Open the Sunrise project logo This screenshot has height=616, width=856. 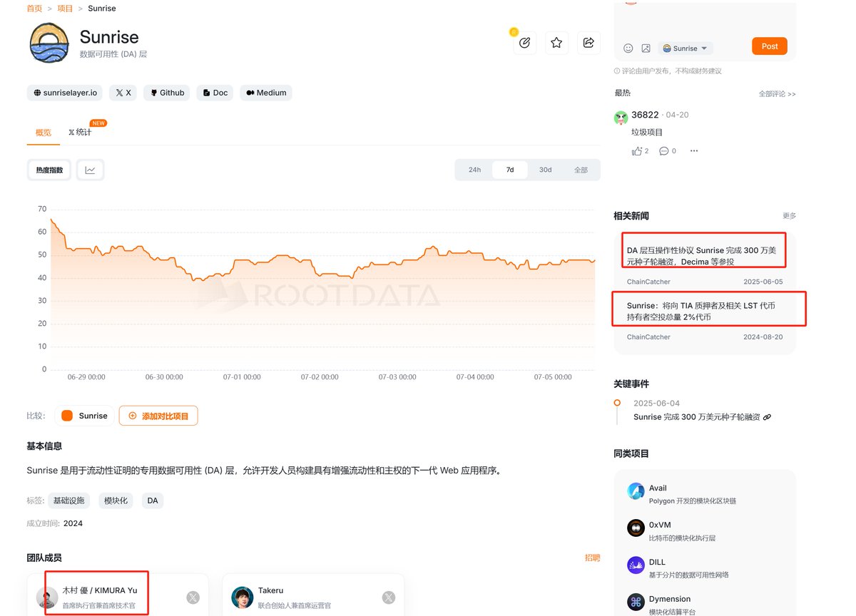[49, 43]
